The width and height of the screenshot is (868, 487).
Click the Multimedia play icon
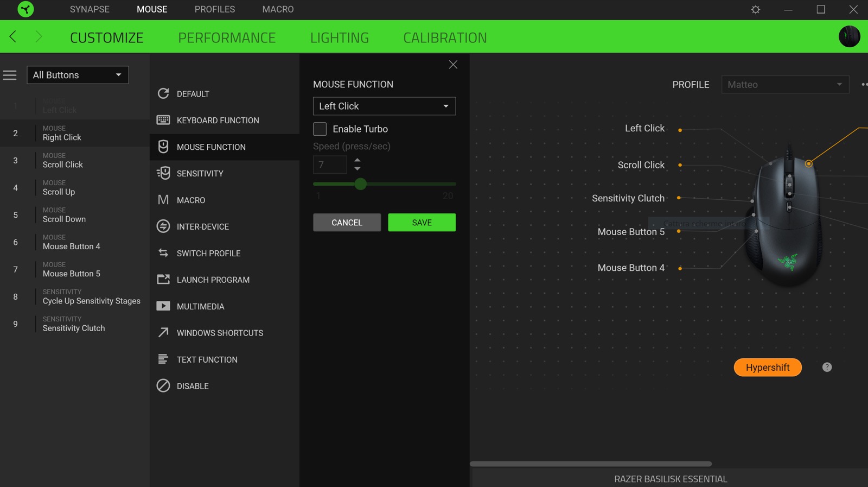[x=163, y=306]
